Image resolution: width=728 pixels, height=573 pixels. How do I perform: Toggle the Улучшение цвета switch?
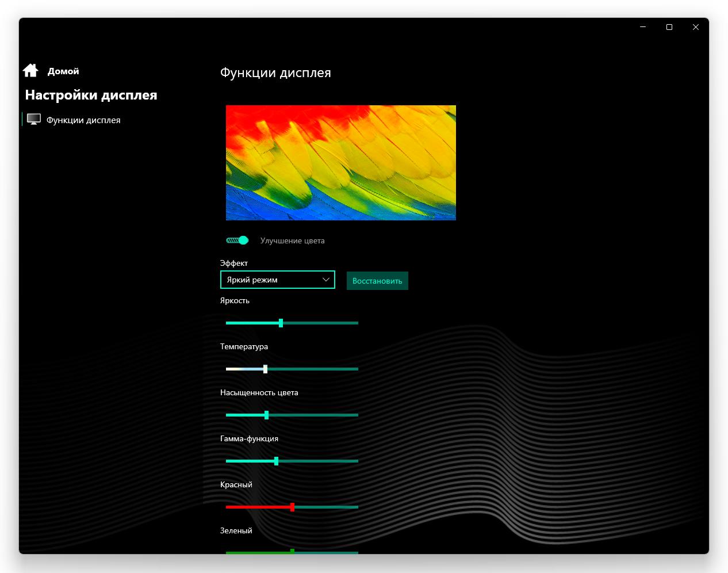point(237,240)
